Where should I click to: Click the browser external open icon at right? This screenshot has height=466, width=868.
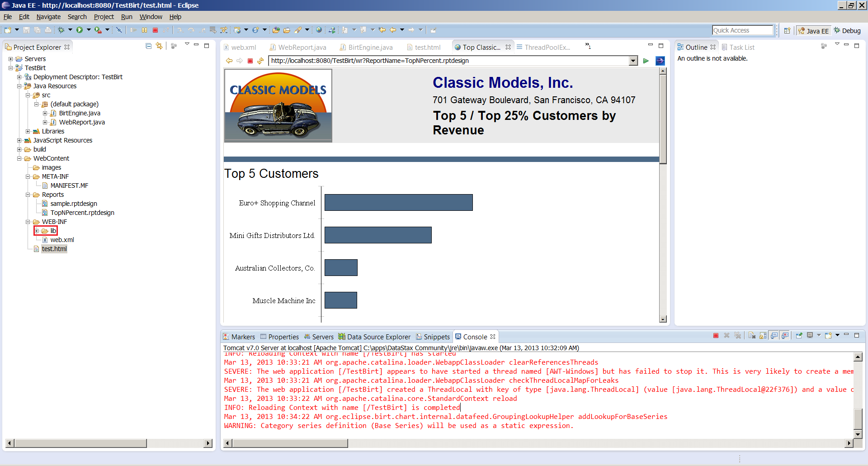pyautogui.click(x=660, y=61)
